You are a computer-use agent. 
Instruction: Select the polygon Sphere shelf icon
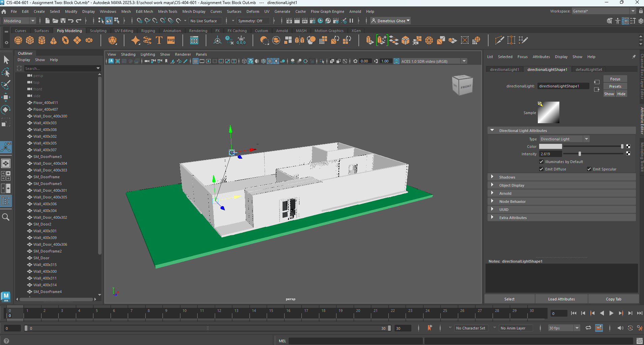tap(18, 40)
